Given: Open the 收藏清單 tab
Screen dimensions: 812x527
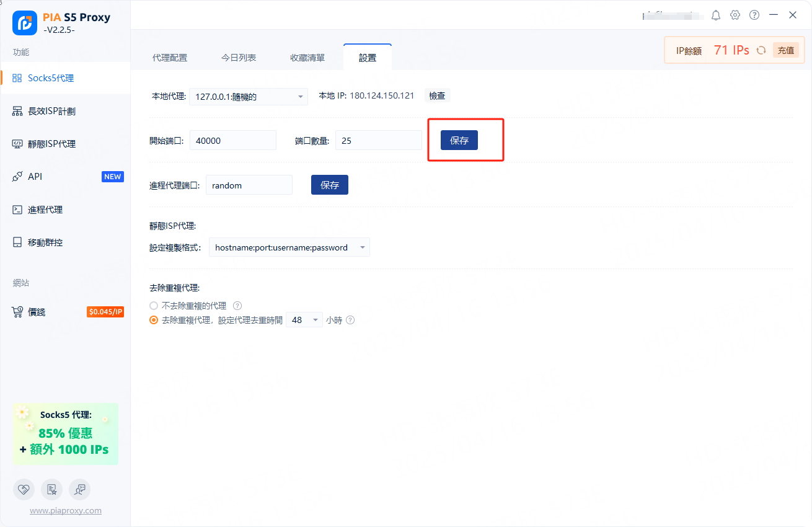Looking at the screenshot, I should click(x=307, y=58).
